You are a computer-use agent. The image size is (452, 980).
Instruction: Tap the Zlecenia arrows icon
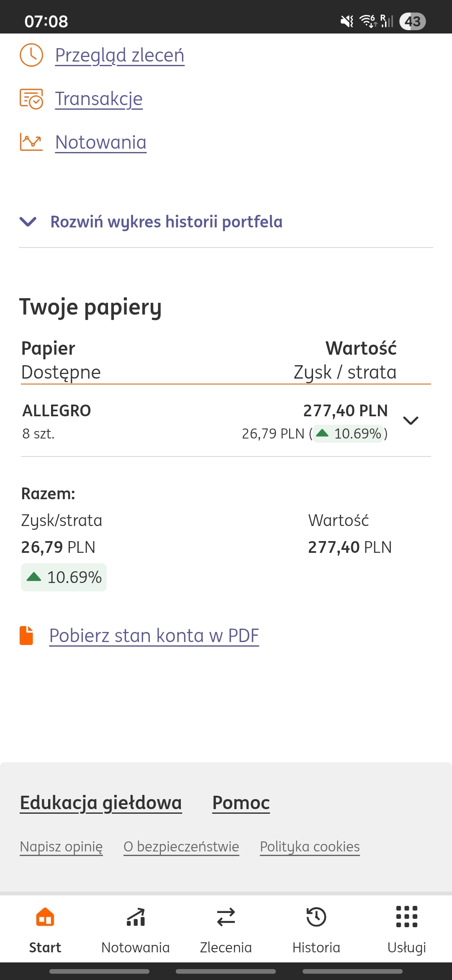[226, 917]
